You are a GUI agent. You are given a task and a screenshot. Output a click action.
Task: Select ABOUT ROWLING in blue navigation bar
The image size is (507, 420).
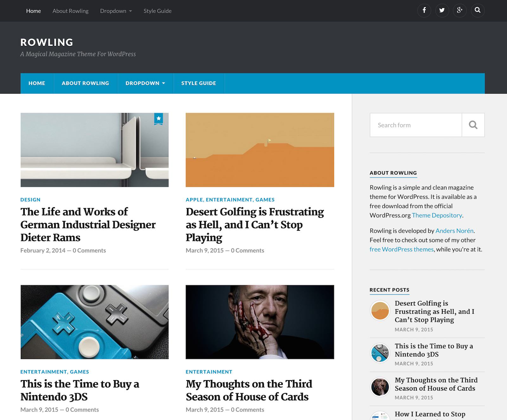point(85,83)
